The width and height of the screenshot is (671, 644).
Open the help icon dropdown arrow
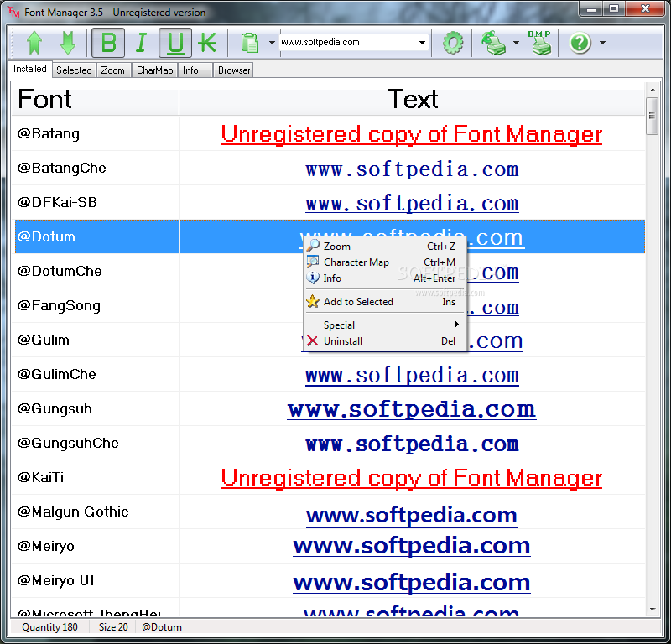point(602,43)
